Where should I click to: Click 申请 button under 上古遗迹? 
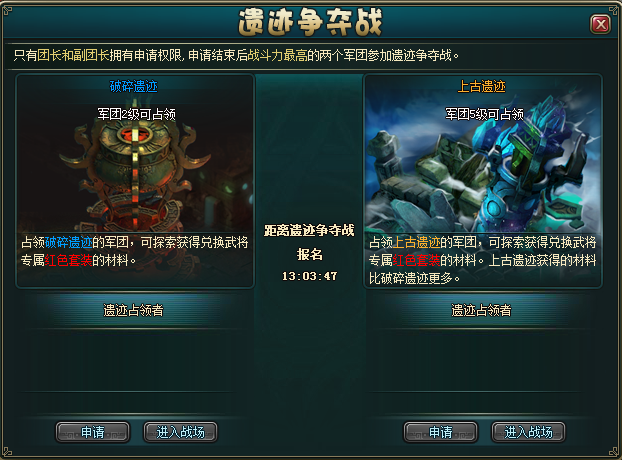[x=441, y=432]
